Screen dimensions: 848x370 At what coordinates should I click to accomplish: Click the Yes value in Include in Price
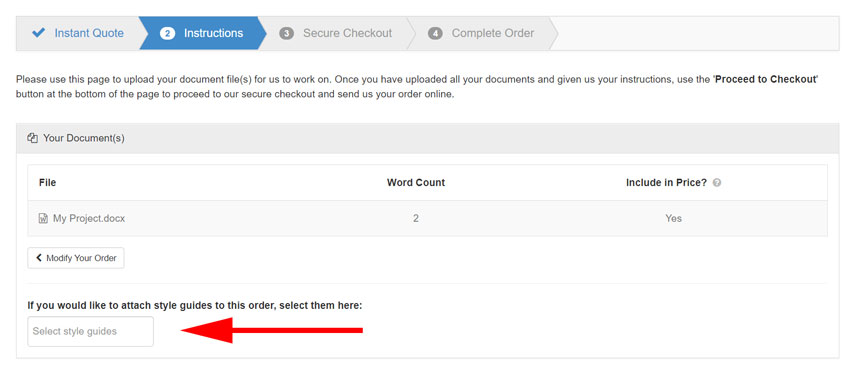coord(673,219)
